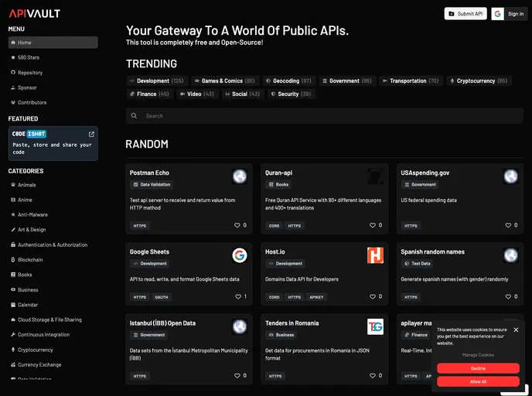
Task: Open the Books category in sidebar
Action: 22,275
